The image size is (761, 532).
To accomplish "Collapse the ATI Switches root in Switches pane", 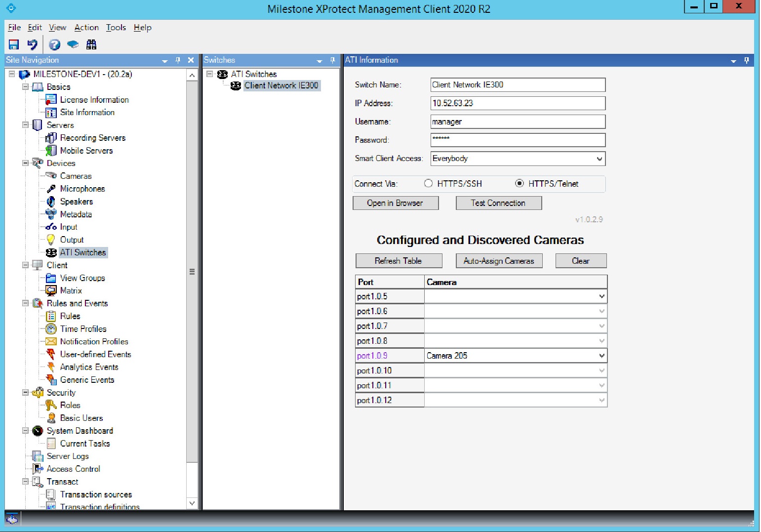I will tap(209, 74).
